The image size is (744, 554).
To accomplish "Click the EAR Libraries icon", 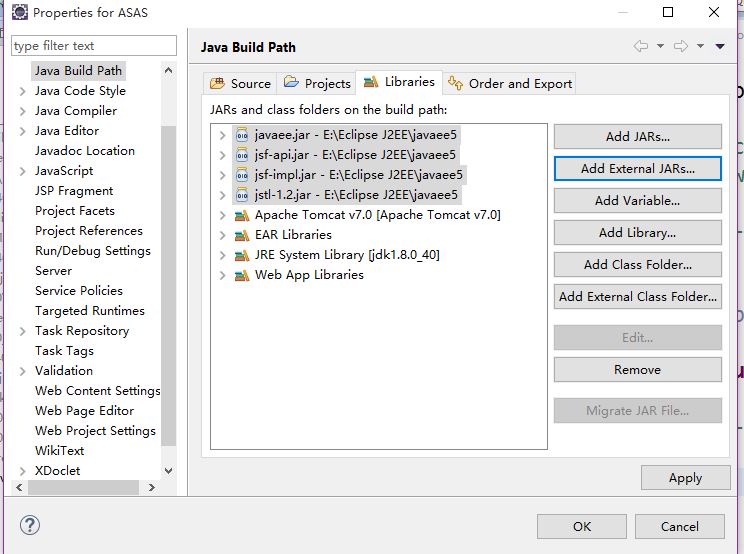I will tap(242, 235).
